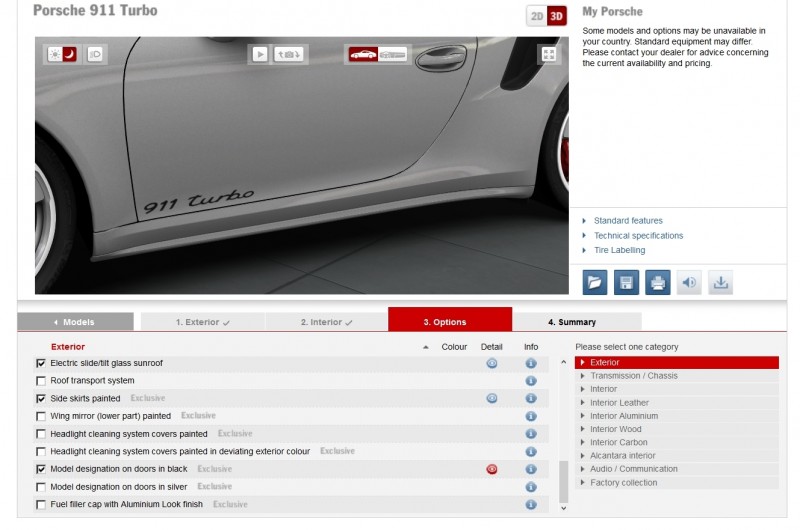
Task: View detail for Electric slide/tilt glass sunroof
Action: tap(492, 363)
